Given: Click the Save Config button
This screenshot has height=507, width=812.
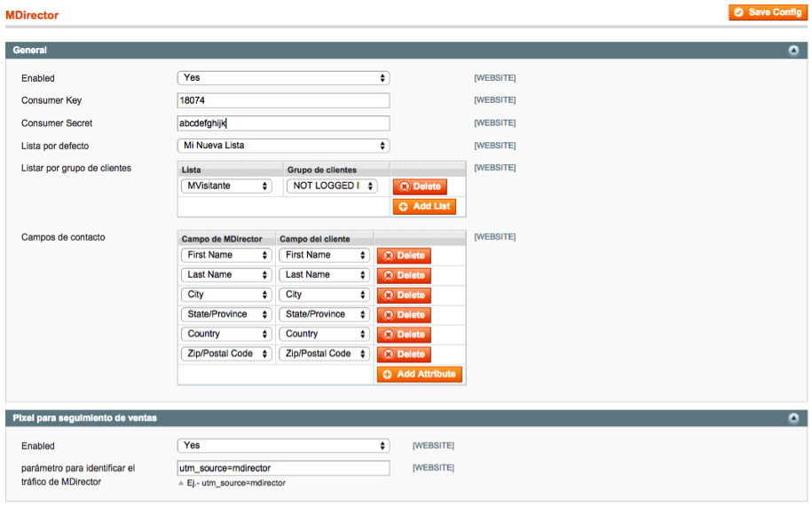Looking at the screenshot, I should pos(768,12).
